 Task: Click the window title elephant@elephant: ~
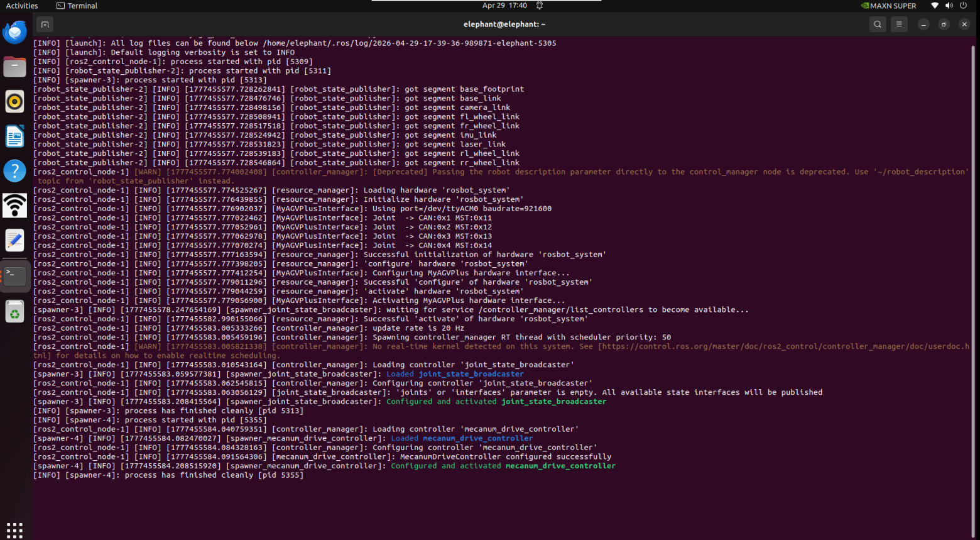[x=504, y=25]
